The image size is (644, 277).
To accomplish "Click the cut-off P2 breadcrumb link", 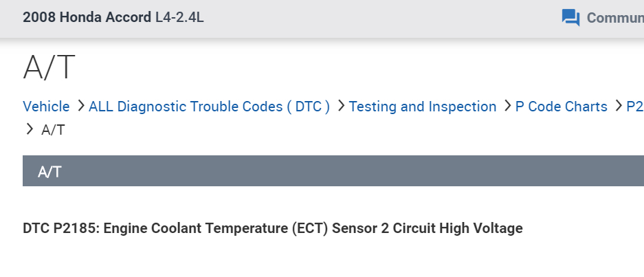I will tap(634, 107).
